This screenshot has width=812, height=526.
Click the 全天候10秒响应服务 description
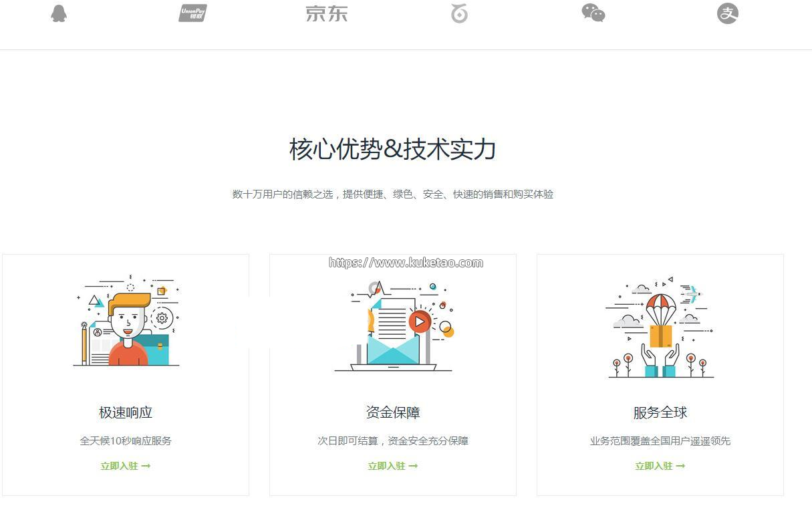126,441
